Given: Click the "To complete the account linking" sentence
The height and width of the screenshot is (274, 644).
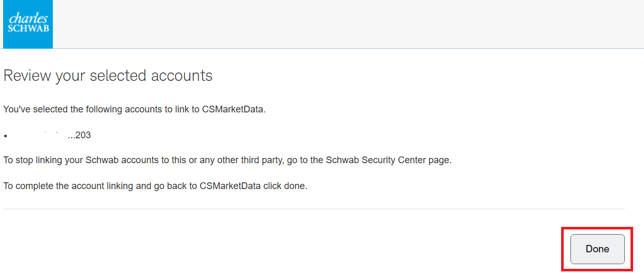Looking at the screenshot, I should tap(155, 185).
